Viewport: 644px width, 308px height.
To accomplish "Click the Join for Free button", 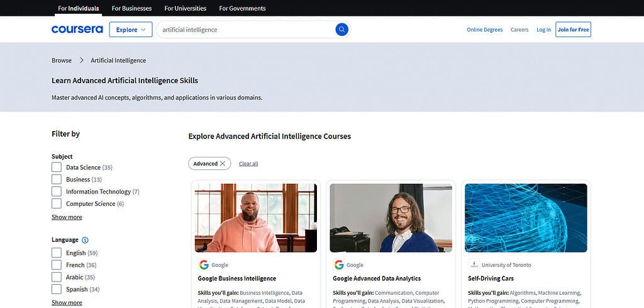I will (574, 30).
